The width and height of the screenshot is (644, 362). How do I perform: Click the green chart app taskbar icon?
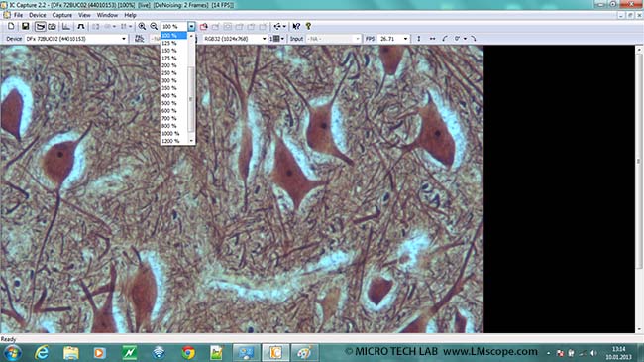(x=130, y=353)
